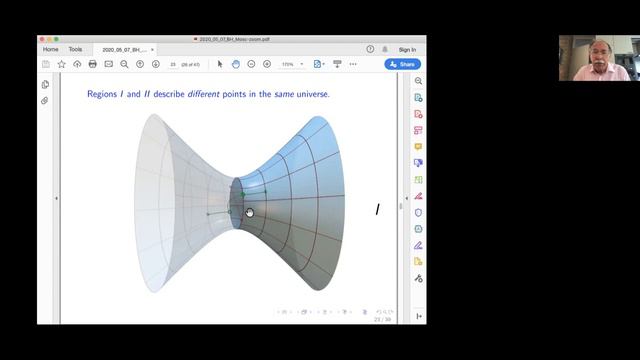
Task: Click the speaker's video thumbnail
Action: 599,58
